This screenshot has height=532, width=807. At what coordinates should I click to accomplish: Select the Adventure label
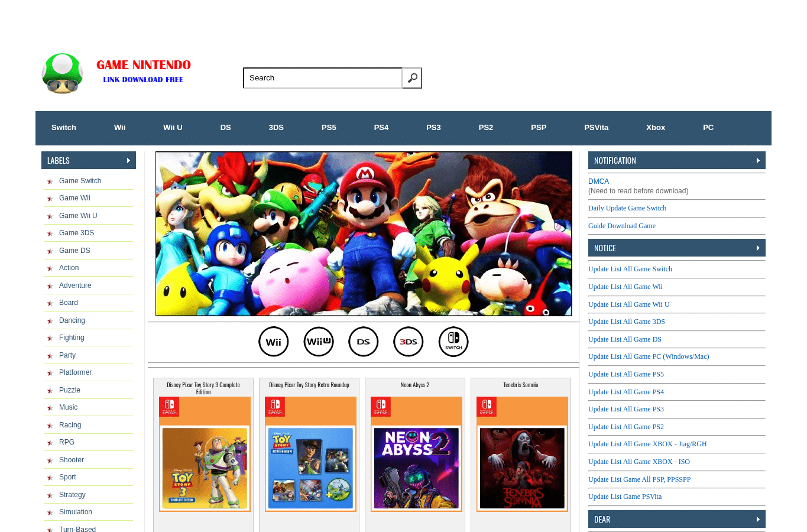(x=75, y=286)
